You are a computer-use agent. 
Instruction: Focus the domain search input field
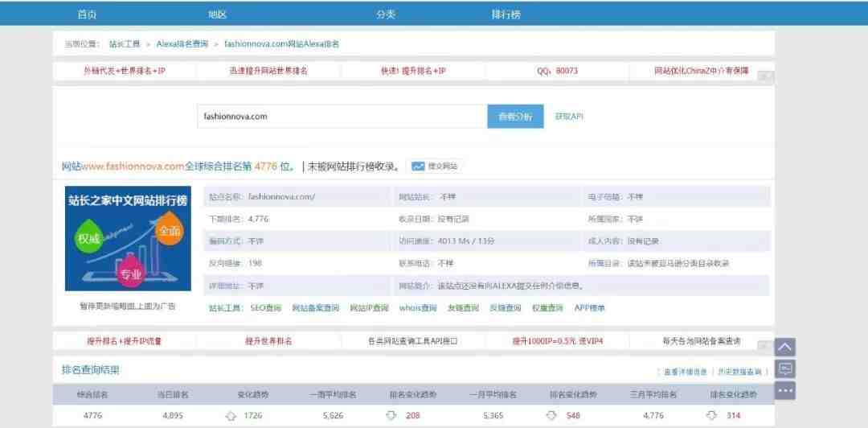[342, 117]
